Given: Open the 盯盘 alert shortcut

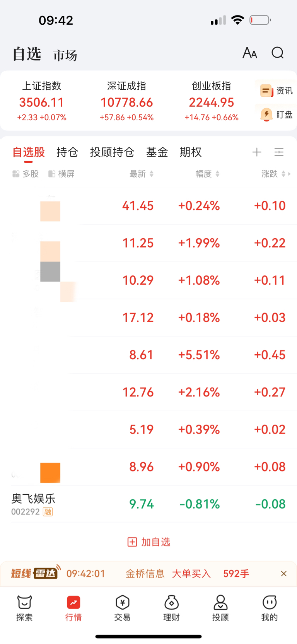Looking at the screenshot, I should tap(276, 114).
